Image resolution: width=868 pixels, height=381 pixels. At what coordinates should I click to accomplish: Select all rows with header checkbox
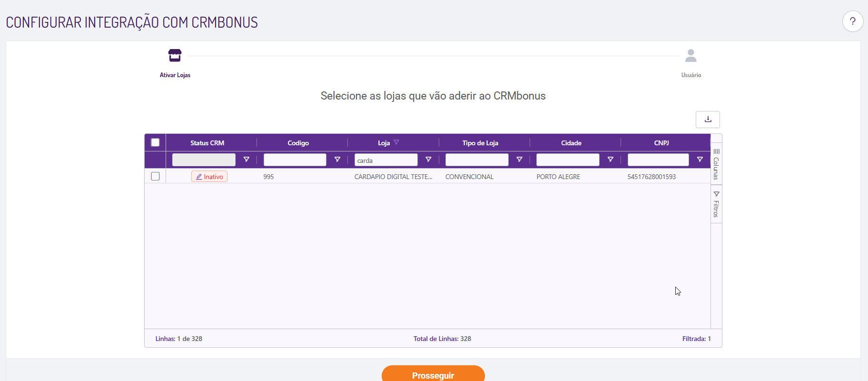[155, 142]
